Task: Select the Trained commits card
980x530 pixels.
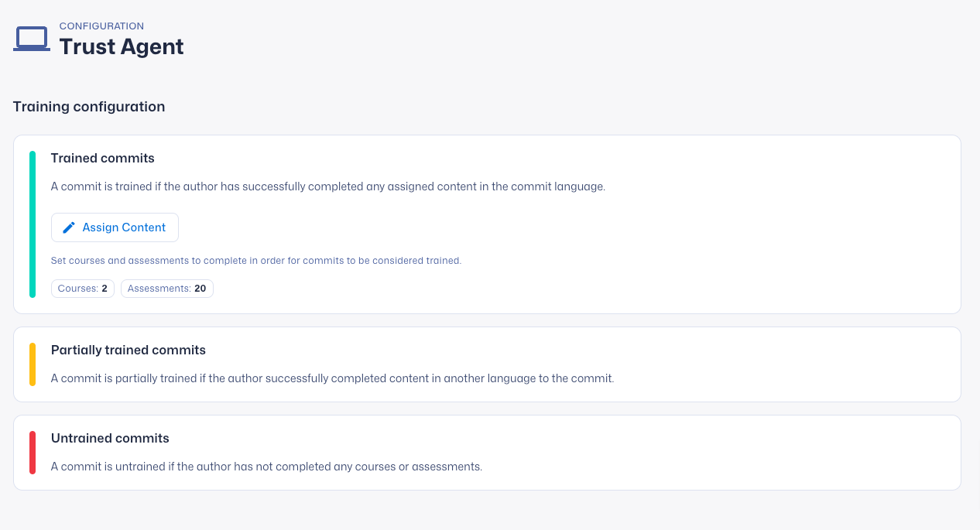Action: coord(486,224)
